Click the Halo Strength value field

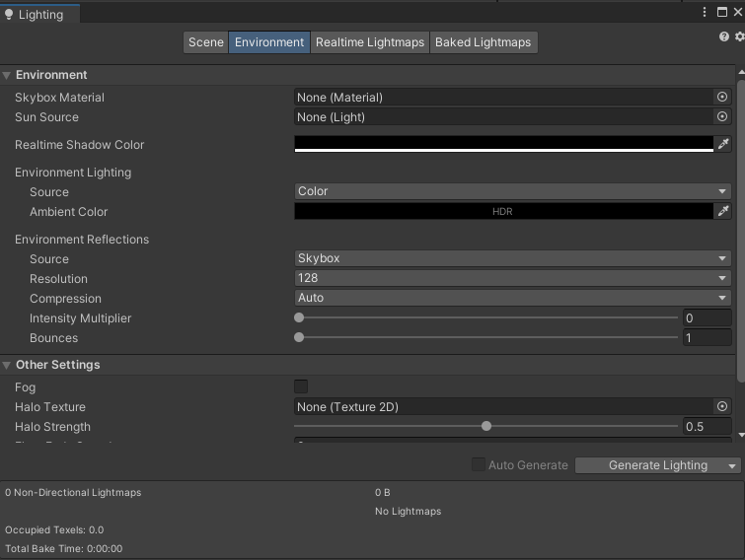click(x=707, y=426)
